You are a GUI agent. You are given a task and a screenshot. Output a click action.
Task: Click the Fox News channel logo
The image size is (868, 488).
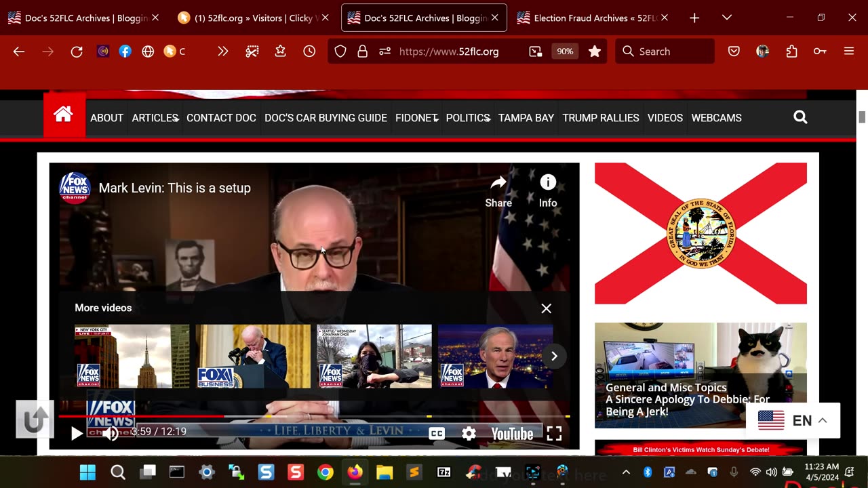[x=75, y=188]
